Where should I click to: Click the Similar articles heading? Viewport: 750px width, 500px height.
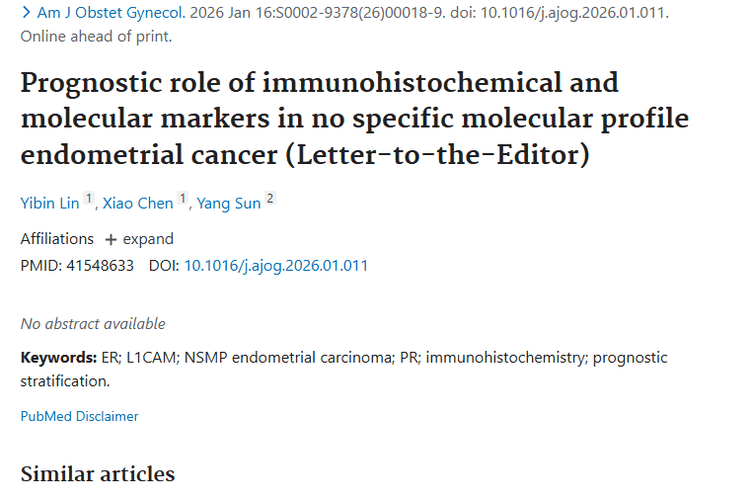click(x=97, y=473)
